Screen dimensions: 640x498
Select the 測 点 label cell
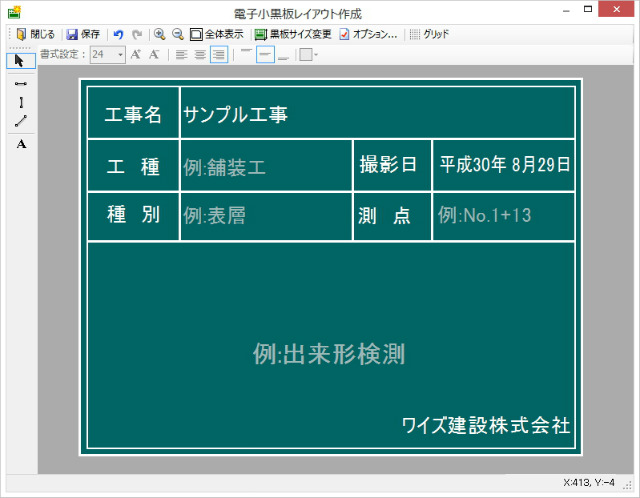pos(392,216)
